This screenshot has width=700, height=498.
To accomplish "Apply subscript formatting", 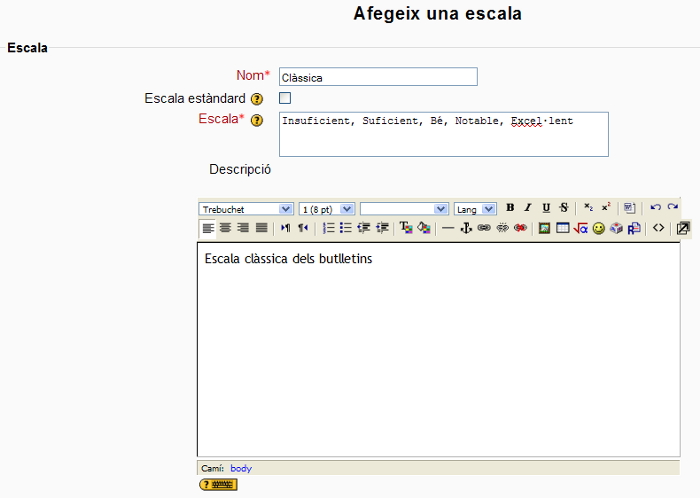I will (x=588, y=208).
